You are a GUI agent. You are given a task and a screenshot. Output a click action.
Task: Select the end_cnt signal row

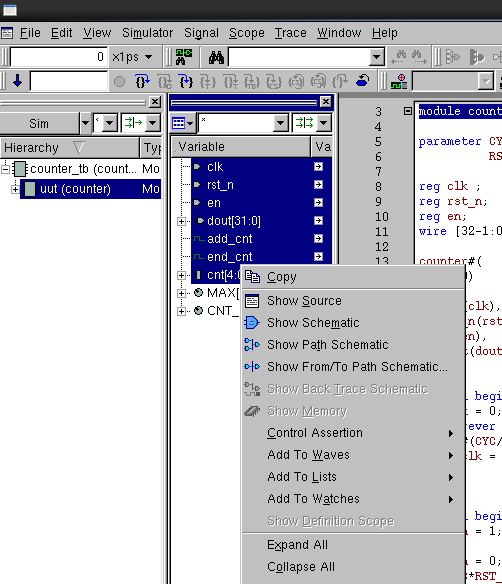pos(261,257)
